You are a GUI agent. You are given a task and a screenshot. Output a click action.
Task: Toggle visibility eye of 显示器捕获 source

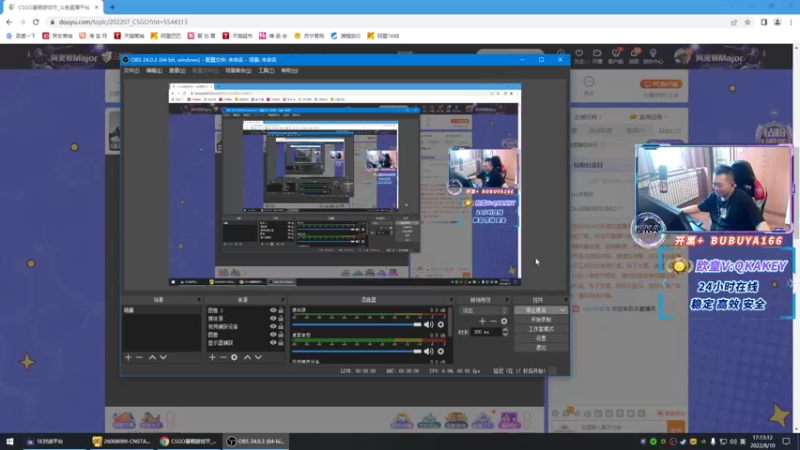pyautogui.click(x=273, y=343)
